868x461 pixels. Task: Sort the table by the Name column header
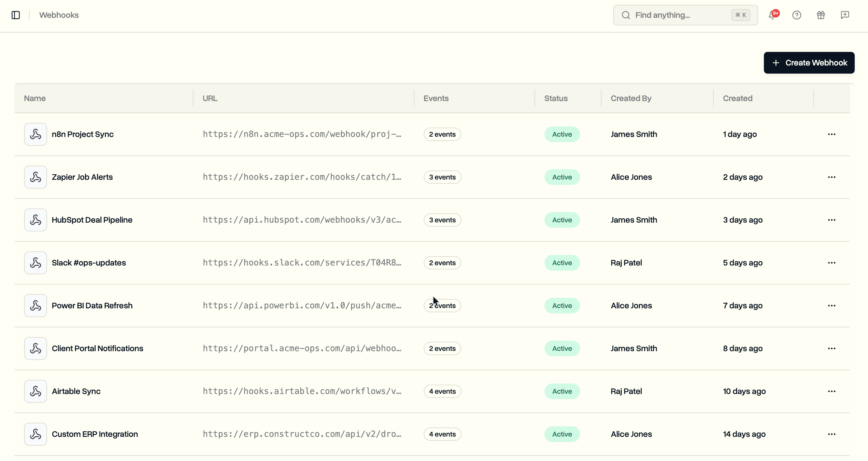click(34, 98)
